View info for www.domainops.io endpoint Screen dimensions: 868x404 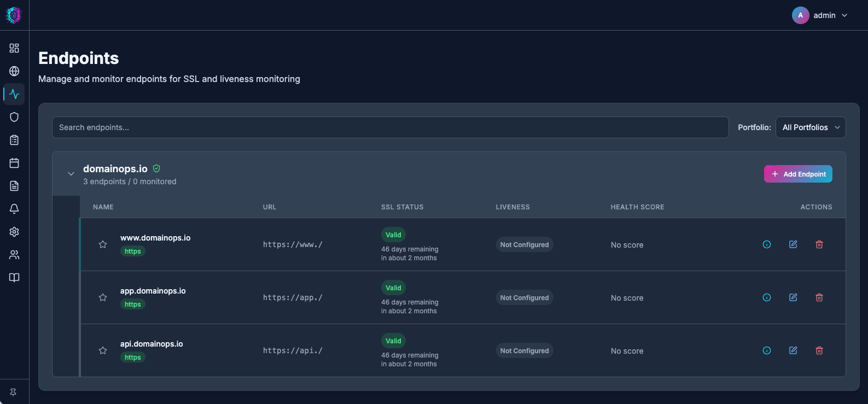pyautogui.click(x=767, y=244)
